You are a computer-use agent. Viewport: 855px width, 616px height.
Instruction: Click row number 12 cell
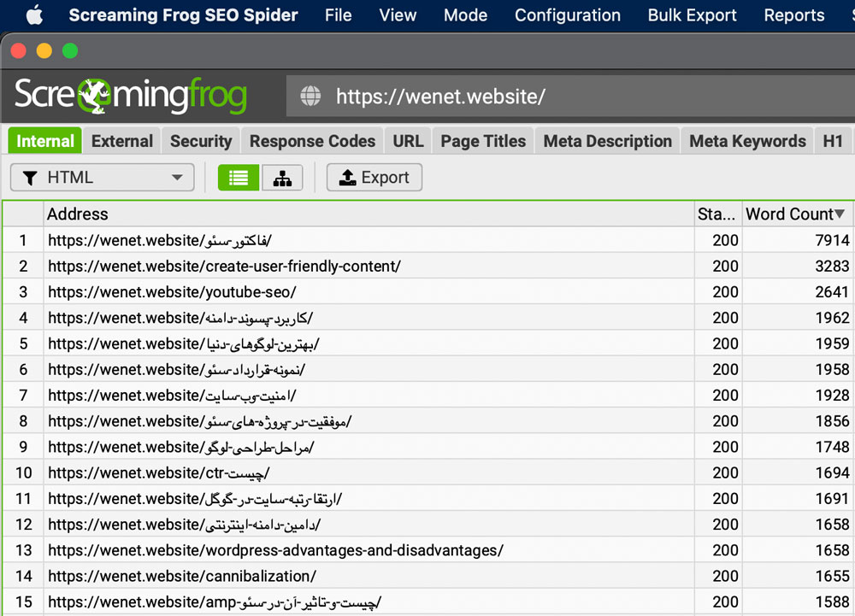tap(23, 525)
